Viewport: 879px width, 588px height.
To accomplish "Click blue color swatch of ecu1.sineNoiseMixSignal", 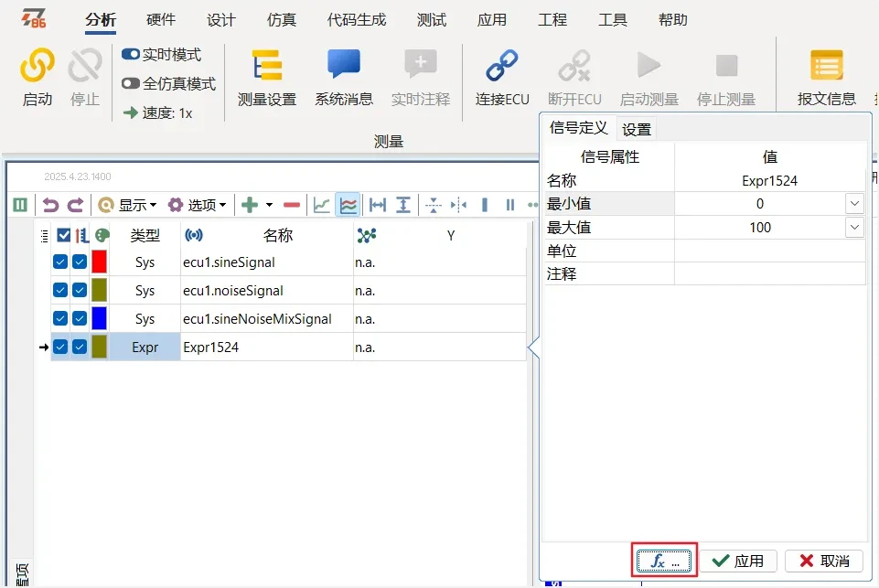I will click(x=99, y=319).
